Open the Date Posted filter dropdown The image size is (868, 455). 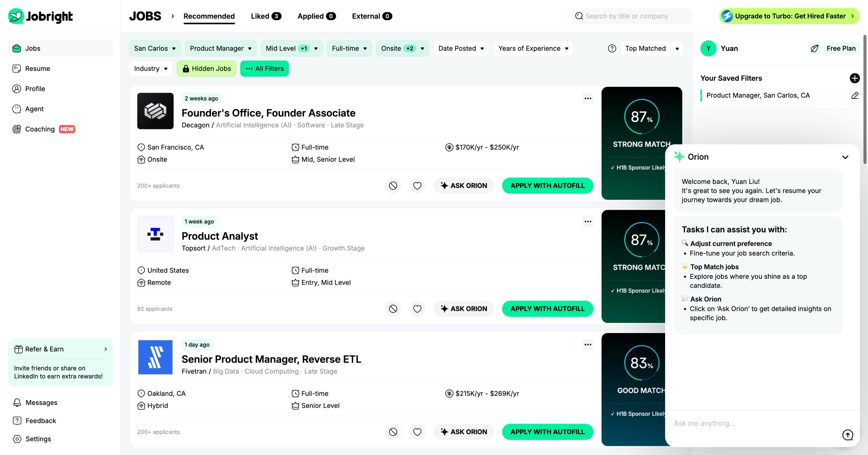pos(461,48)
